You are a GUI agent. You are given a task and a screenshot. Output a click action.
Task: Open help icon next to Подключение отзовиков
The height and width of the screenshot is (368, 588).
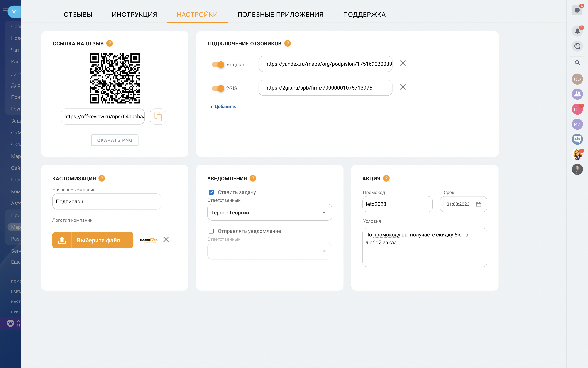tap(288, 43)
